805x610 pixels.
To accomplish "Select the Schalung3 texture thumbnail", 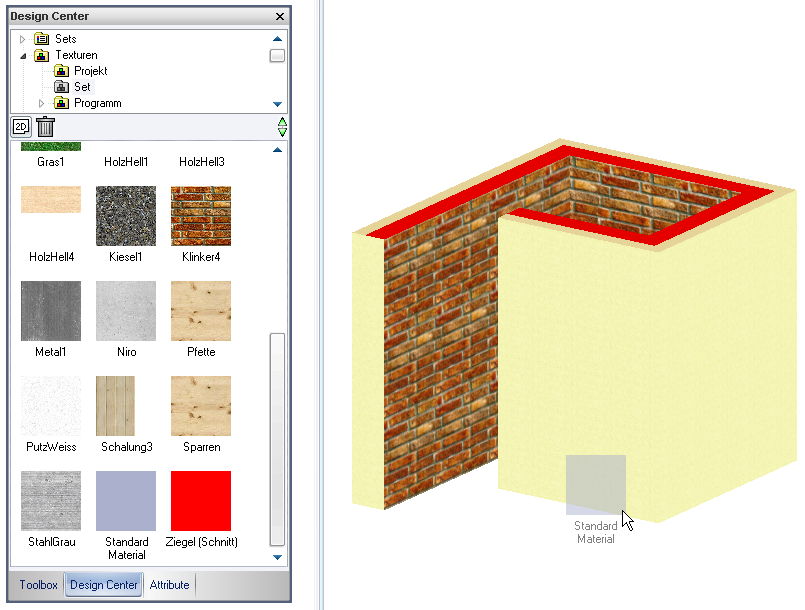I will click(116, 406).
